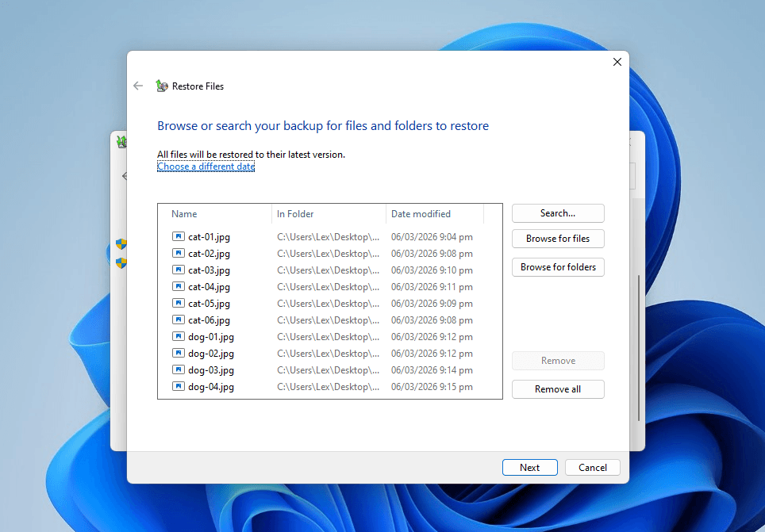This screenshot has height=532, width=765.
Task: Click the Remove all button
Action: pyautogui.click(x=558, y=389)
